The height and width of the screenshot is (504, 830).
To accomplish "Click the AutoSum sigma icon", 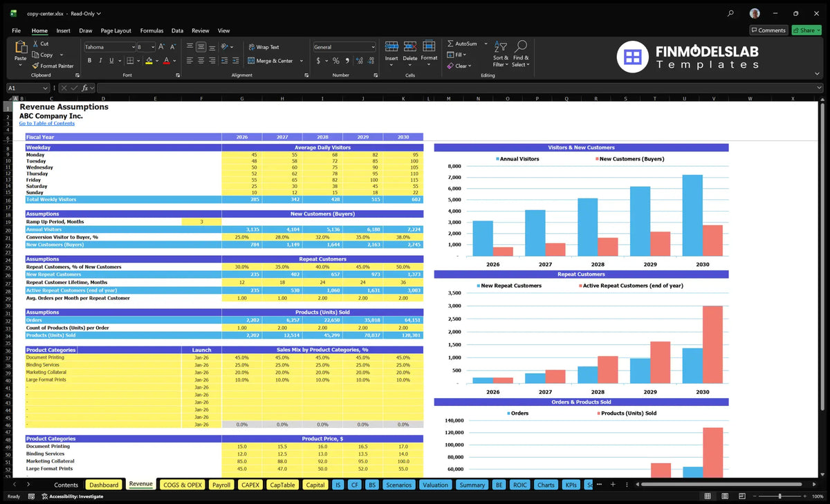I will click(x=450, y=44).
